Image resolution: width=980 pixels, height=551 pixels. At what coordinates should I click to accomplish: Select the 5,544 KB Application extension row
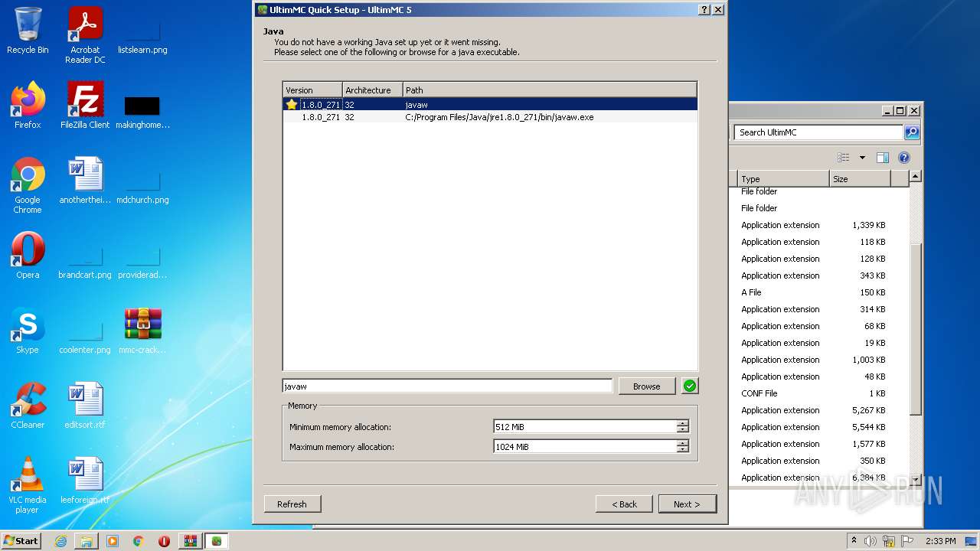(813, 427)
